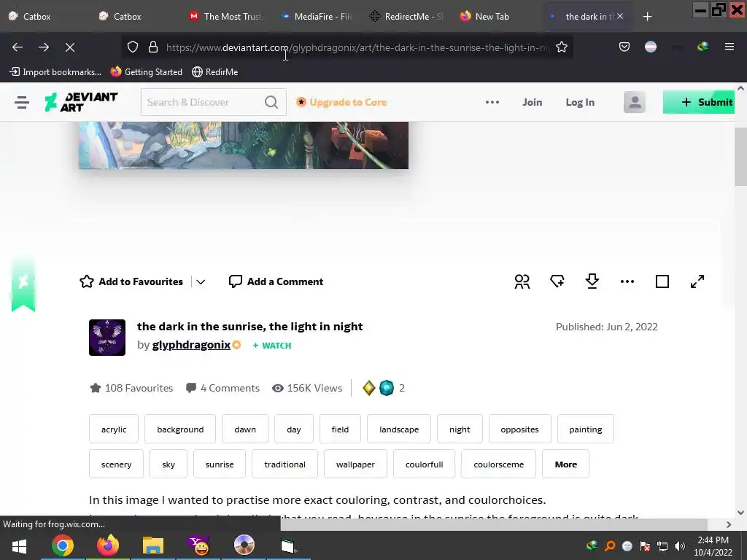The height and width of the screenshot is (560, 747).
Task: Select the coulorsceme tag
Action: click(498, 464)
